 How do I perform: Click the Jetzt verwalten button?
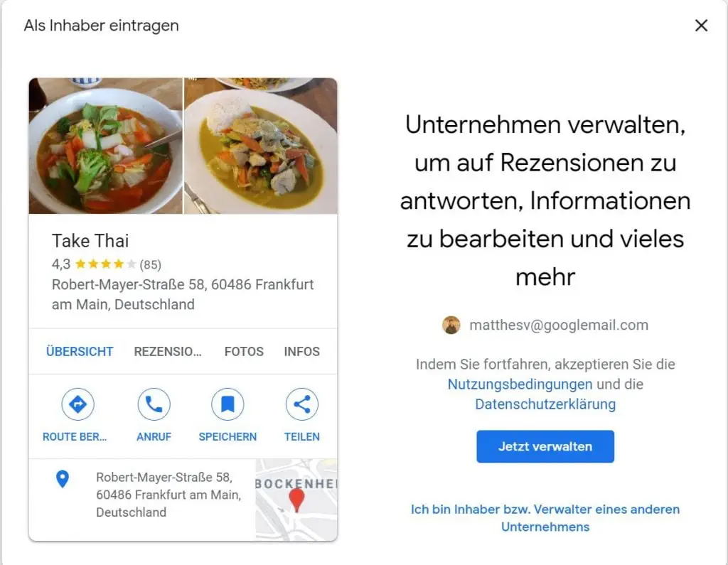pos(545,446)
